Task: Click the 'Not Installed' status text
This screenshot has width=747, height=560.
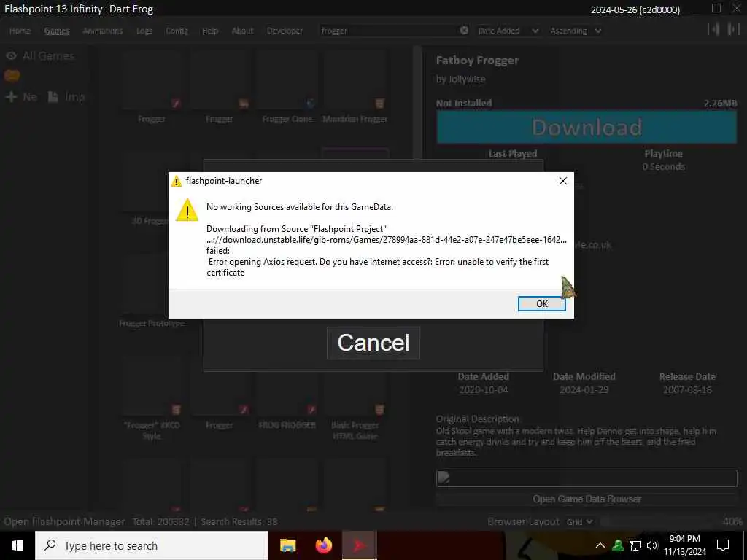Action: (x=464, y=104)
